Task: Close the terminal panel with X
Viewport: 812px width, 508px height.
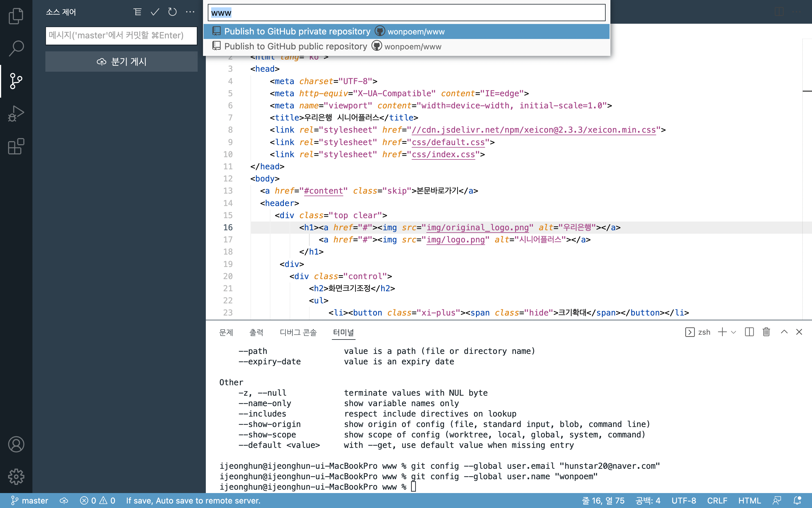Action: point(799,332)
